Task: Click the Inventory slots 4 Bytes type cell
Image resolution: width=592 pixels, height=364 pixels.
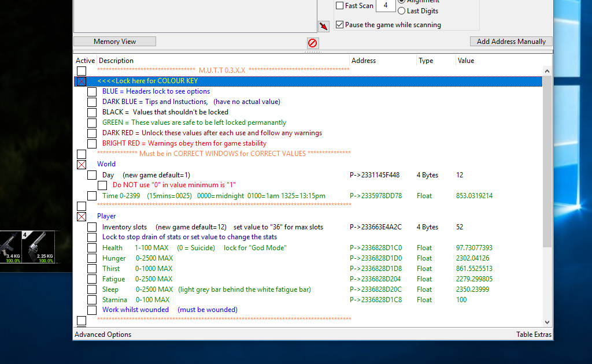Action: 427,227
